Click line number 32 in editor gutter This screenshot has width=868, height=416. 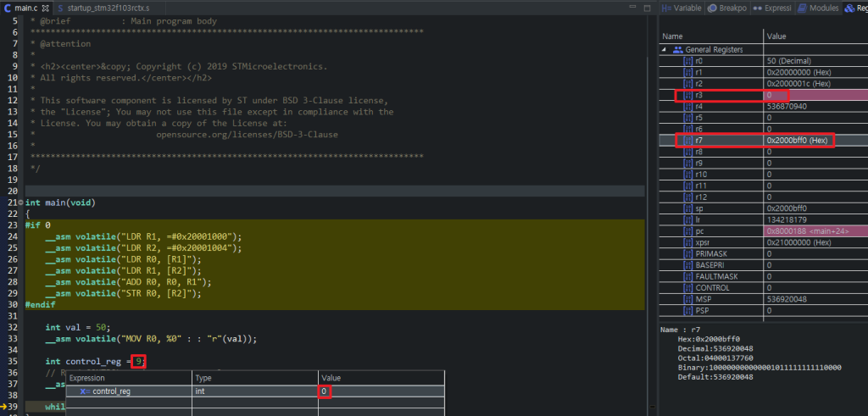[12, 328]
